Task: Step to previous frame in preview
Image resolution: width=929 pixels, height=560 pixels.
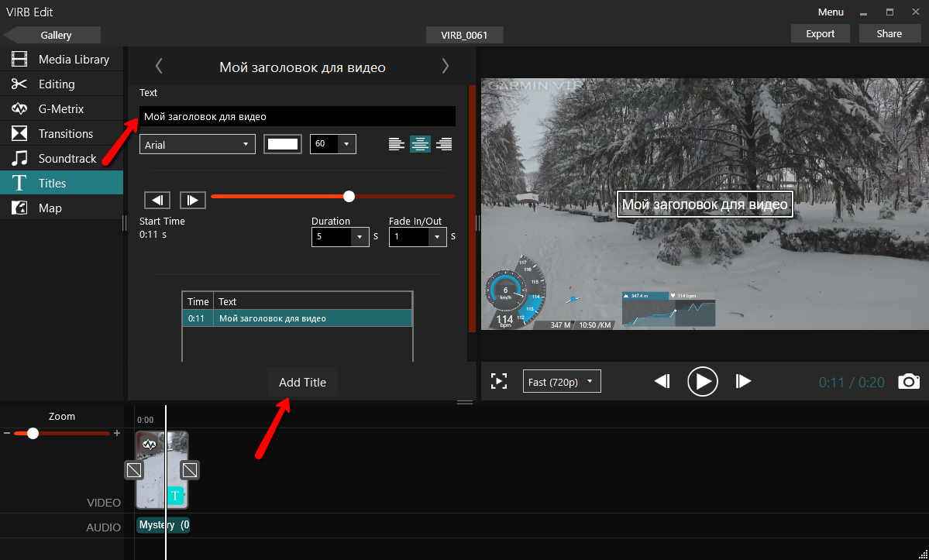Action: 662,381
